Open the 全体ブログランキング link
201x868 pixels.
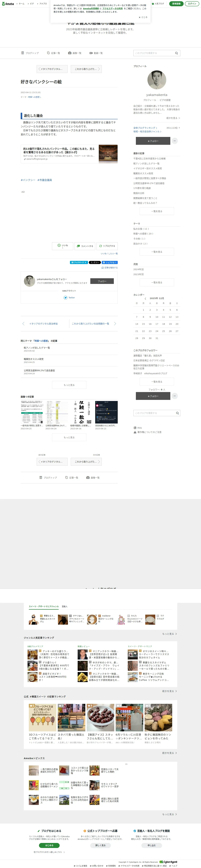pos(145,128)
